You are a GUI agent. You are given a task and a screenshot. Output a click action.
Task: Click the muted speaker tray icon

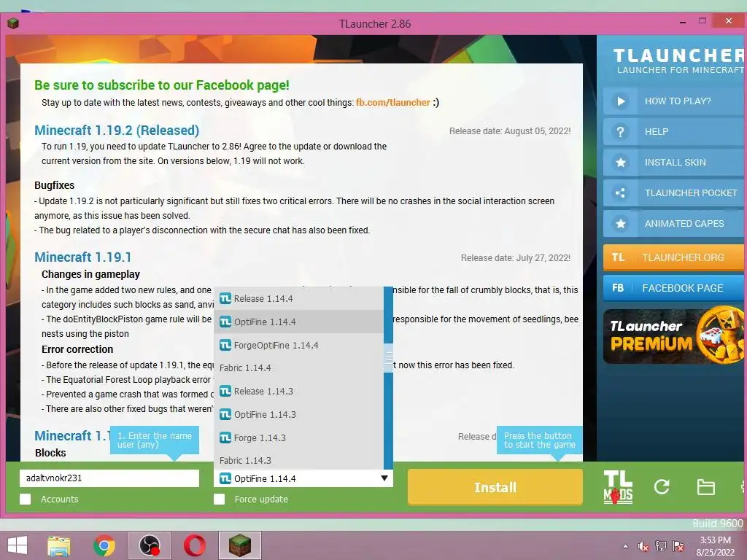643,546
